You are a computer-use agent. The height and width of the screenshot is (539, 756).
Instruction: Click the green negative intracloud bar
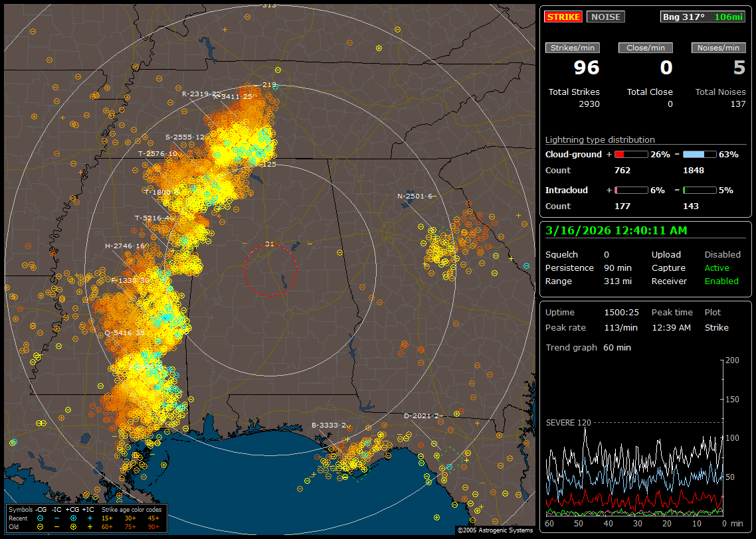[700, 190]
